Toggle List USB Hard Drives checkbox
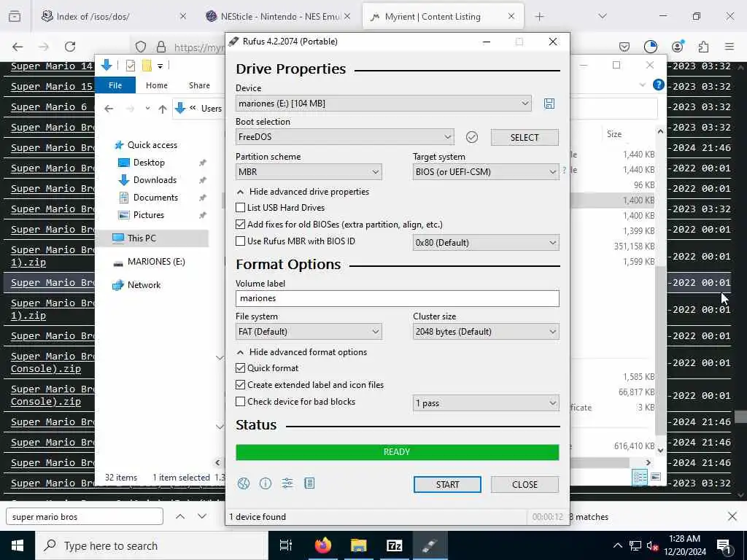 click(x=241, y=208)
